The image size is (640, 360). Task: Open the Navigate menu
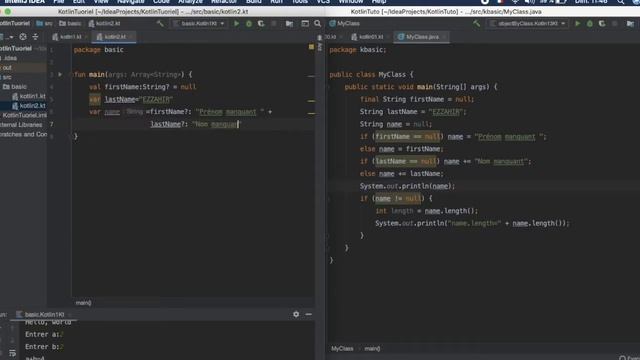pyautogui.click(x=131, y=2)
